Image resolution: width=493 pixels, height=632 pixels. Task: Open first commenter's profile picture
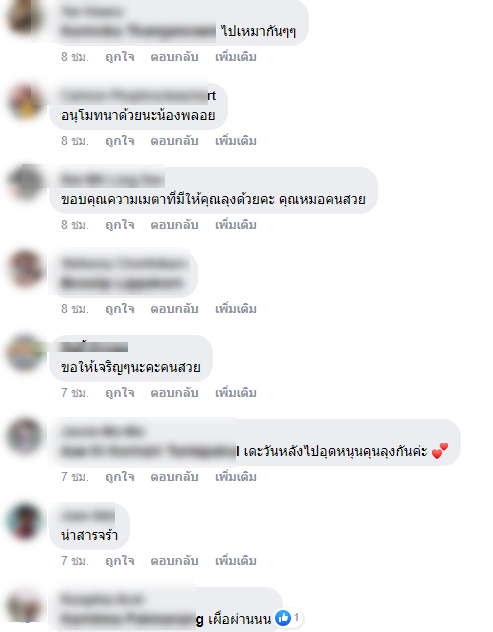click(24, 18)
